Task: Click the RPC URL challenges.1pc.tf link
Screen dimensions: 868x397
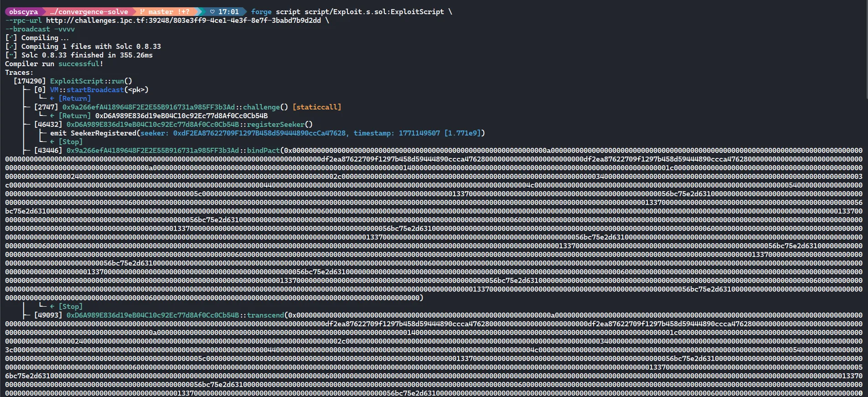Action: tap(183, 21)
